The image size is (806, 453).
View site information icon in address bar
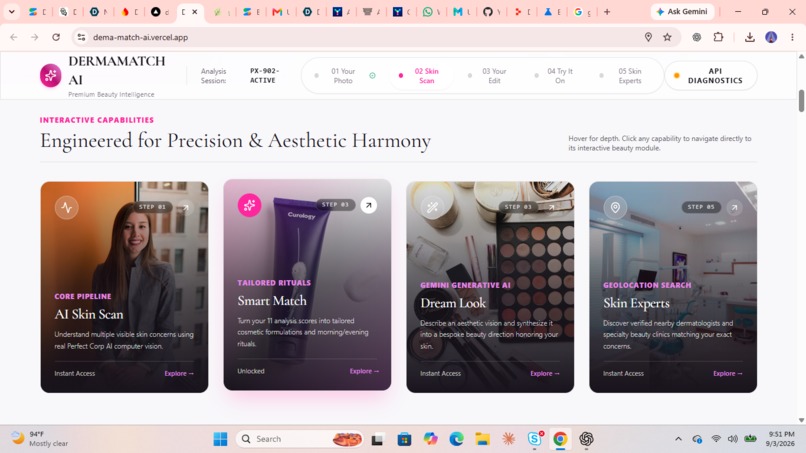[81, 37]
